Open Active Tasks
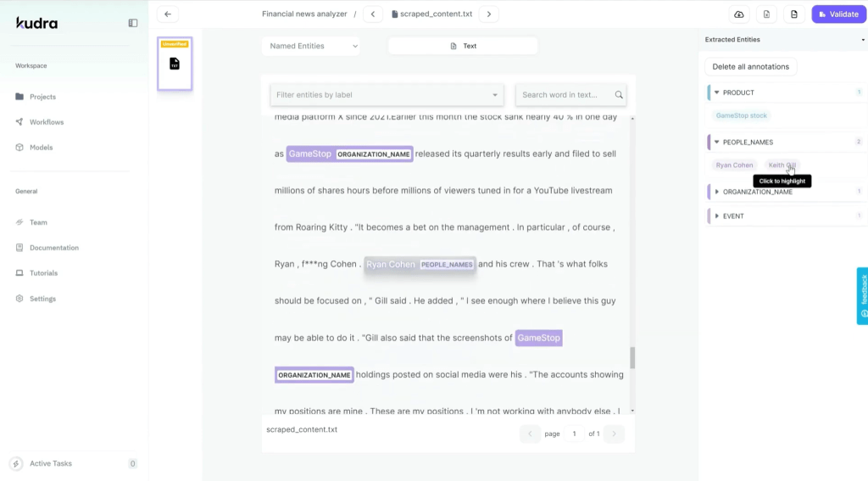868x481 pixels. pos(51,464)
